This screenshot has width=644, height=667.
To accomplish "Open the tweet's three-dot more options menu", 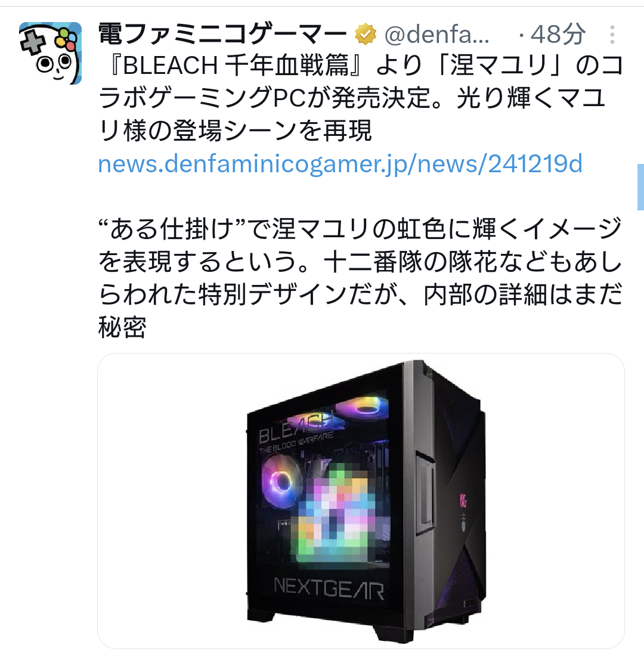I will 612,35.
